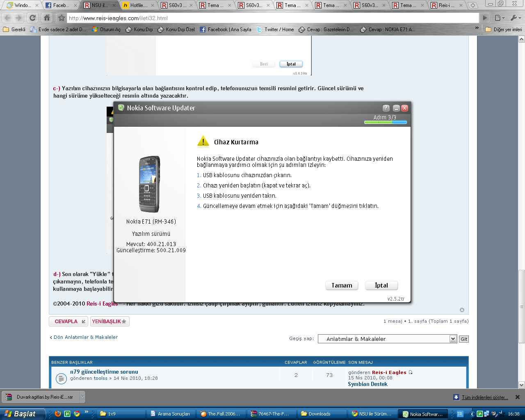
Task: Close the Nokia Software Updater dialog
Action: click(404, 108)
